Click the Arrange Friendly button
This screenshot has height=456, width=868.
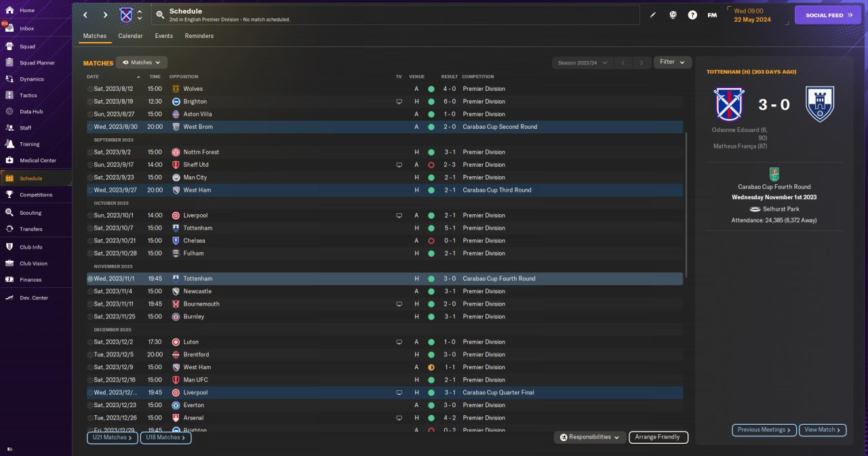click(x=658, y=437)
